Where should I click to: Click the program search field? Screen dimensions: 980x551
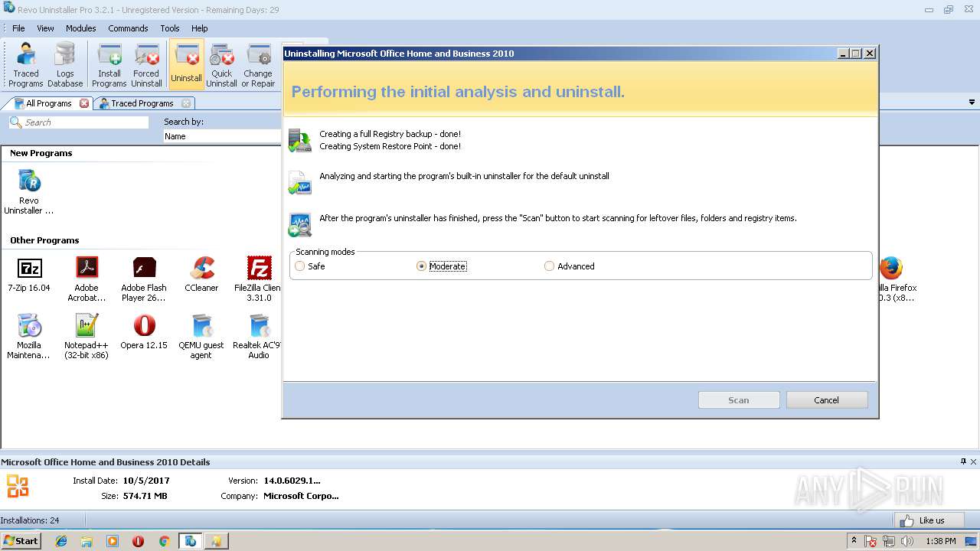(79, 122)
